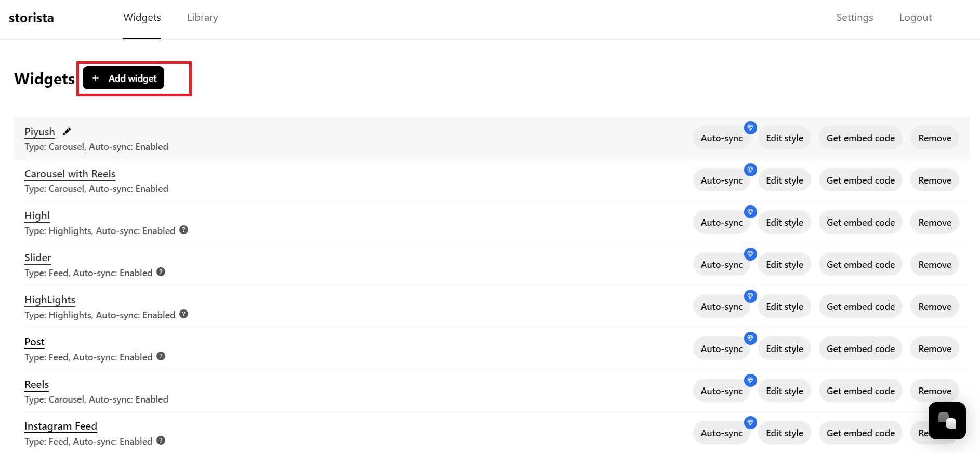Toggle Auto-sync for the Slider widget

721,264
